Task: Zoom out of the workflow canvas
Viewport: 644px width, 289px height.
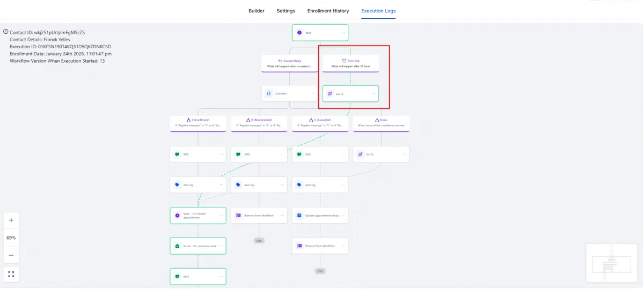Action: coord(11,255)
